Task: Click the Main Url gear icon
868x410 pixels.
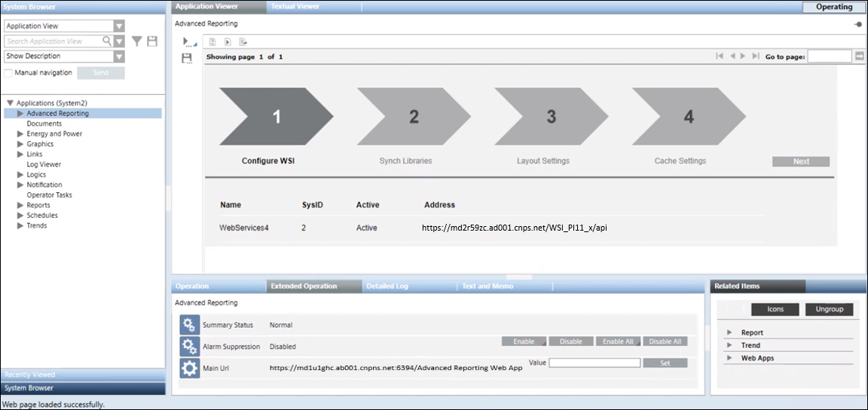Action: pos(189,368)
